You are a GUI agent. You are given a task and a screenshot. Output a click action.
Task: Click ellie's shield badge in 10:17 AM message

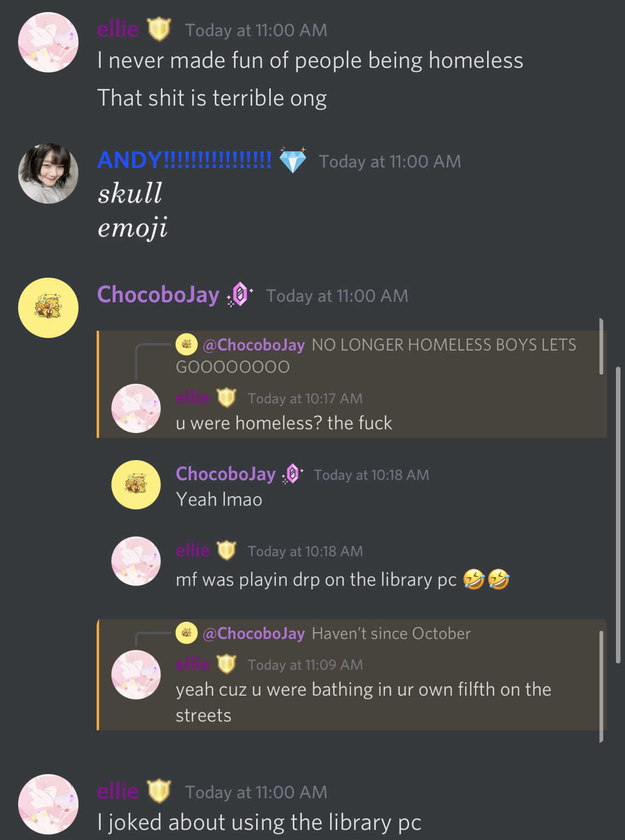pyautogui.click(x=226, y=397)
